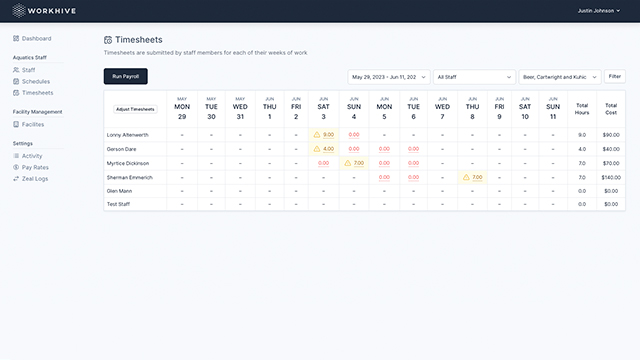Open the date range dropdown
Image resolution: width=640 pixels, height=360 pixels.
point(389,77)
